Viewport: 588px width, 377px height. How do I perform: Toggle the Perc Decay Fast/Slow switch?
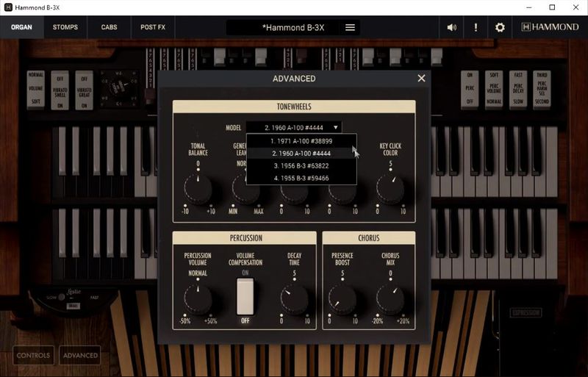(x=518, y=89)
